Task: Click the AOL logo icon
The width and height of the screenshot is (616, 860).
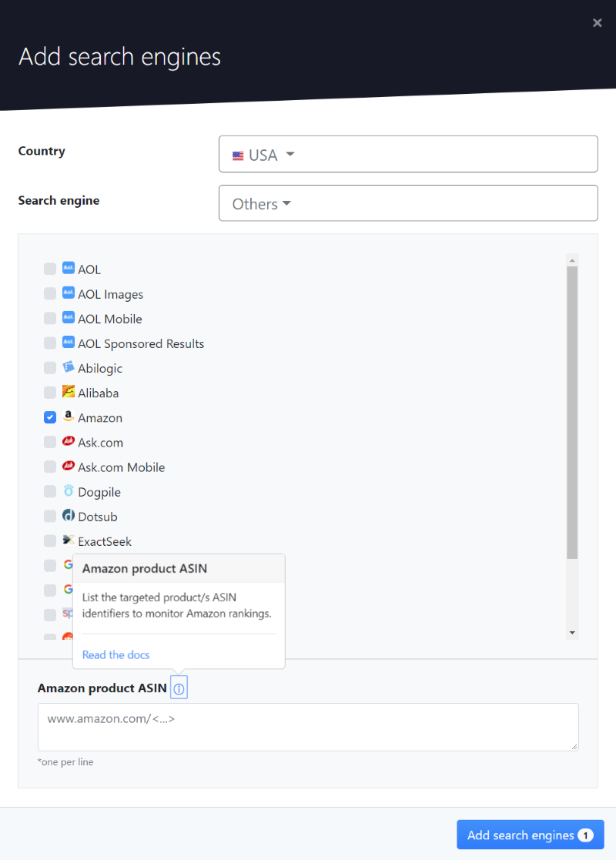Action: [68, 268]
